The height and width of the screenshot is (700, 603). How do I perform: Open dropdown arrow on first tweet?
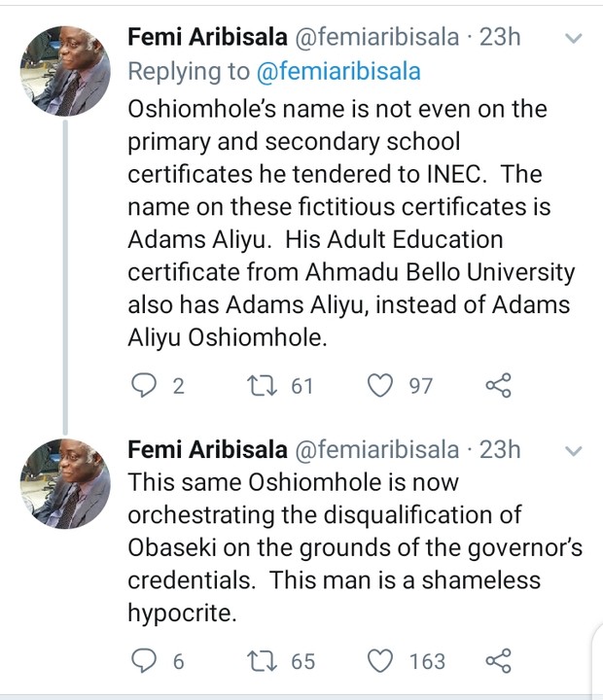[x=574, y=40]
